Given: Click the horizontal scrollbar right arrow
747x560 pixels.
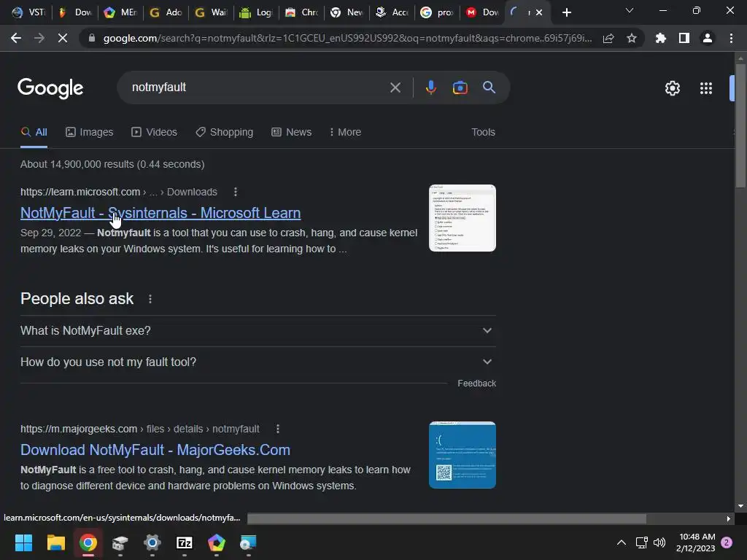Looking at the screenshot, I should click(729, 518).
